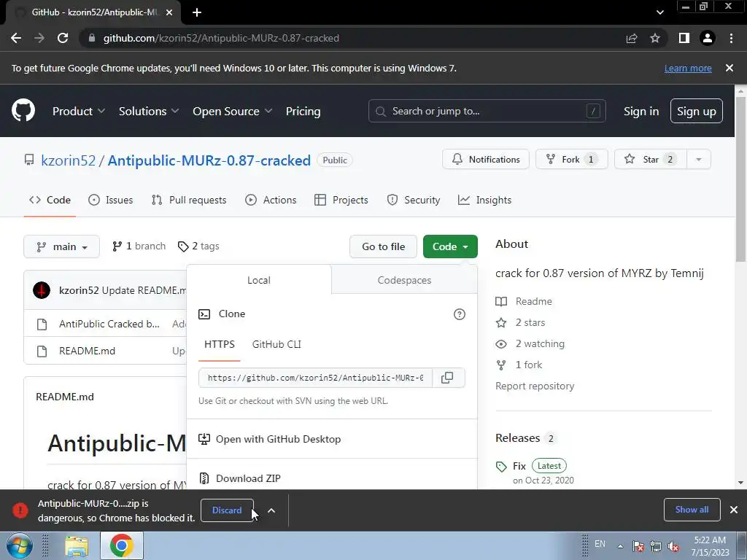The image size is (747, 560).
Task: Open the main branch dropdown
Action: 61,246
